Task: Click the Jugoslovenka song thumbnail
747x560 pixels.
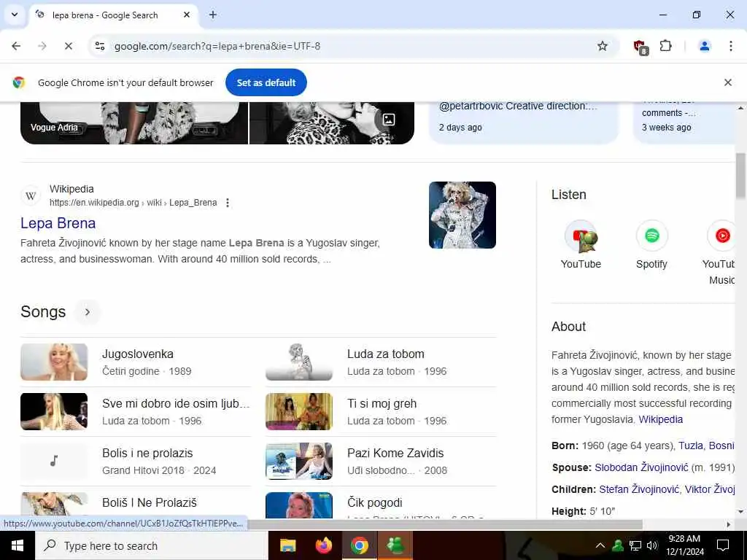Action: 54,362
